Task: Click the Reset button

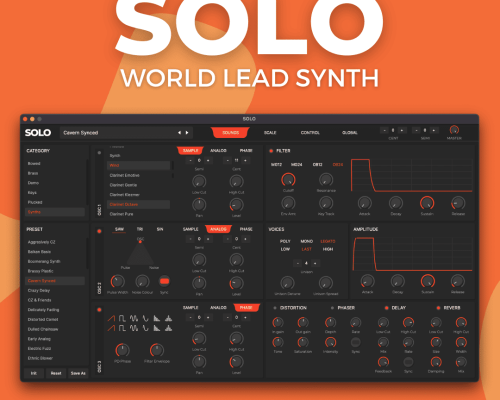Action: click(56, 373)
